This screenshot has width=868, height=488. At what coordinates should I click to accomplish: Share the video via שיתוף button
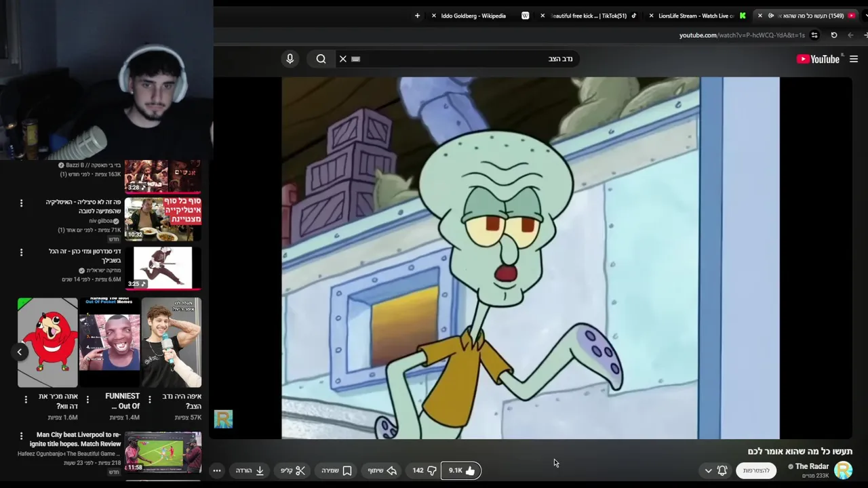point(382,470)
